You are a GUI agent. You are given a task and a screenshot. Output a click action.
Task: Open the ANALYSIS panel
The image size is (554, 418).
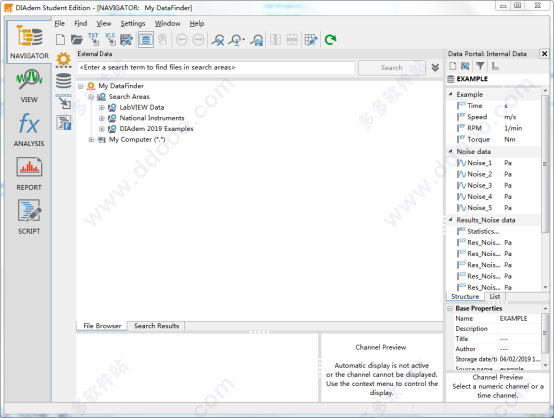pos(29,129)
